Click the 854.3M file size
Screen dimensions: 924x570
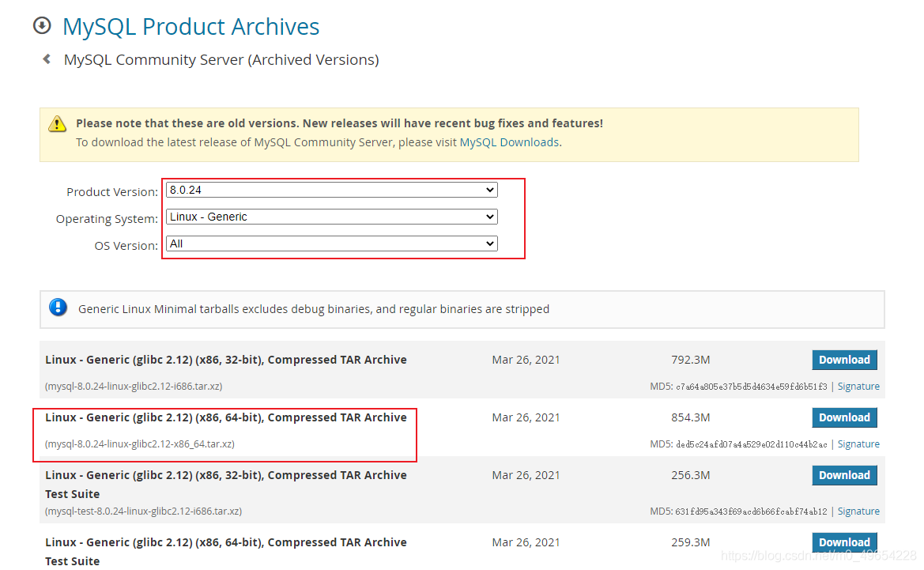pyautogui.click(x=691, y=417)
